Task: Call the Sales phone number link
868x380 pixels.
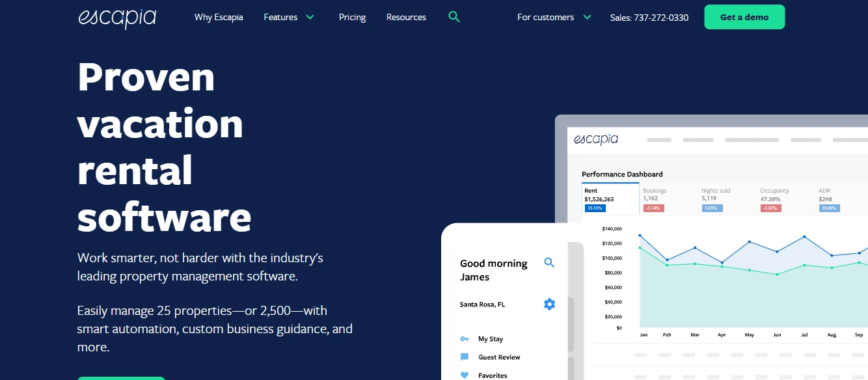Action: click(649, 18)
